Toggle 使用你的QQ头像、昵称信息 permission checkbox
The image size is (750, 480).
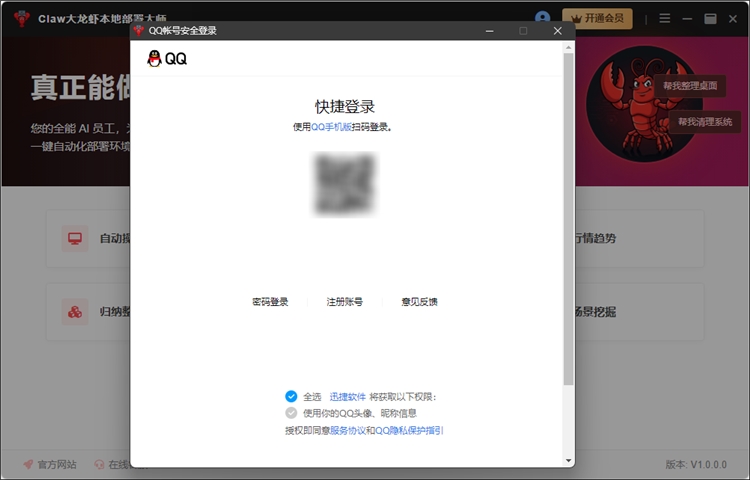pos(291,413)
